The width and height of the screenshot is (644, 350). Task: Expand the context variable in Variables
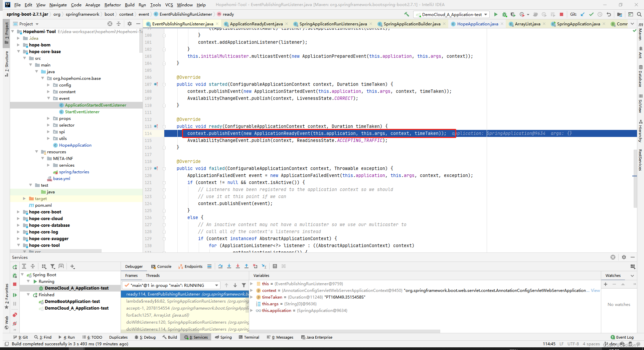pos(252,290)
